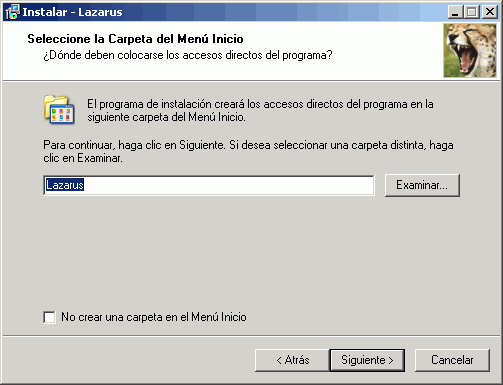The image size is (503, 385).
Task: Continue with the 'Siguiente >' button
Action: (x=367, y=360)
